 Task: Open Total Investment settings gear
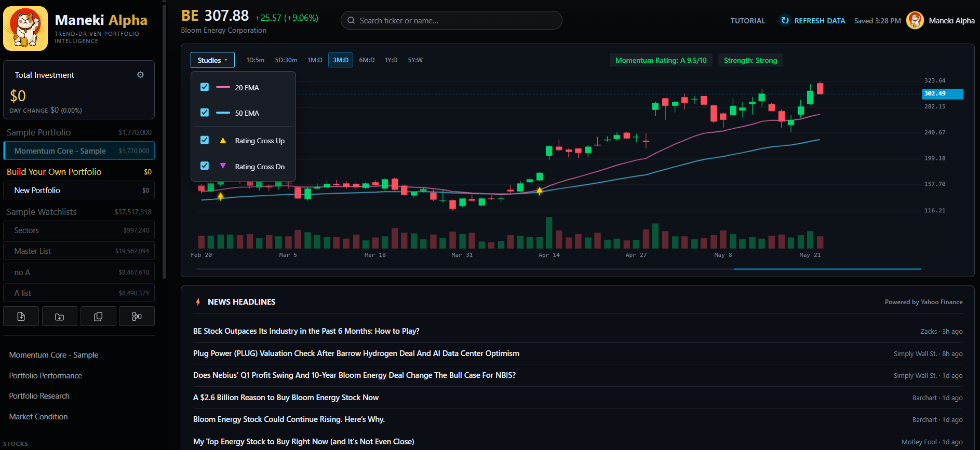click(x=140, y=75)
